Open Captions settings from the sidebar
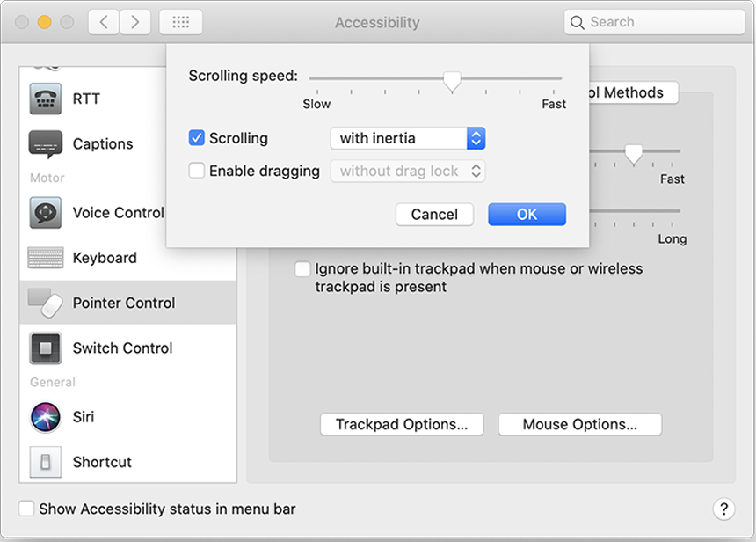The height and width of the screenshot is (542, 756). tap(103, 143)
